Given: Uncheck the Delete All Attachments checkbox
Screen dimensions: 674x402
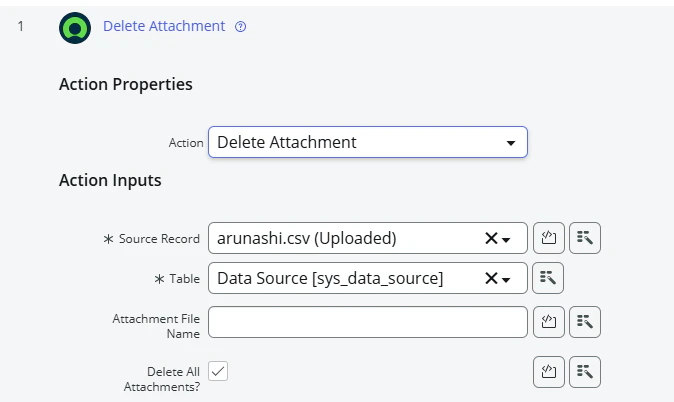Looking at the screenshot, I should coord(218,371).
